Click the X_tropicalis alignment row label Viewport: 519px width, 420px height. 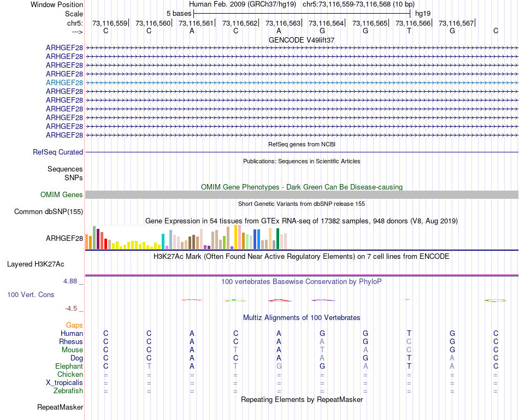64,383
